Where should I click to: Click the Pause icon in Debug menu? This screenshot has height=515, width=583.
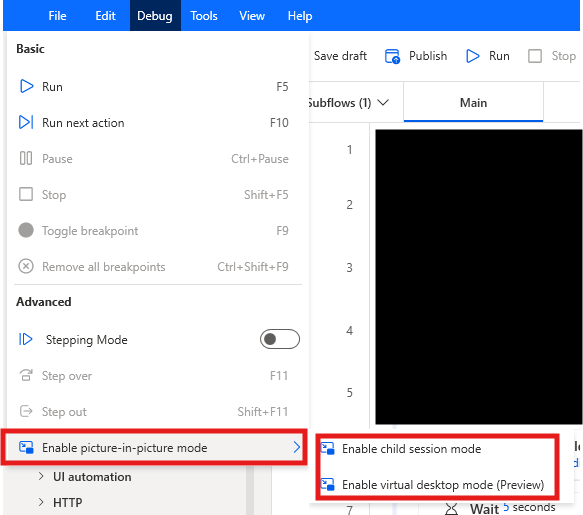point(26,158)
